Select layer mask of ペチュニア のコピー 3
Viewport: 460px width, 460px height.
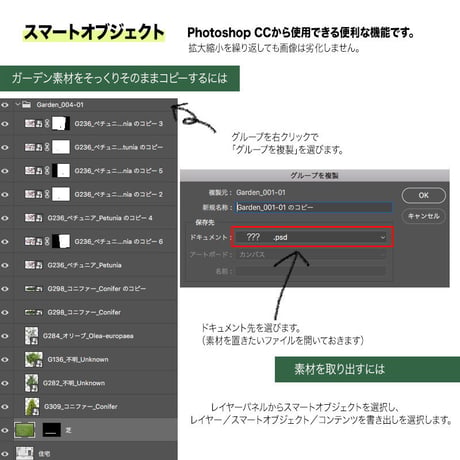[61, 124]
